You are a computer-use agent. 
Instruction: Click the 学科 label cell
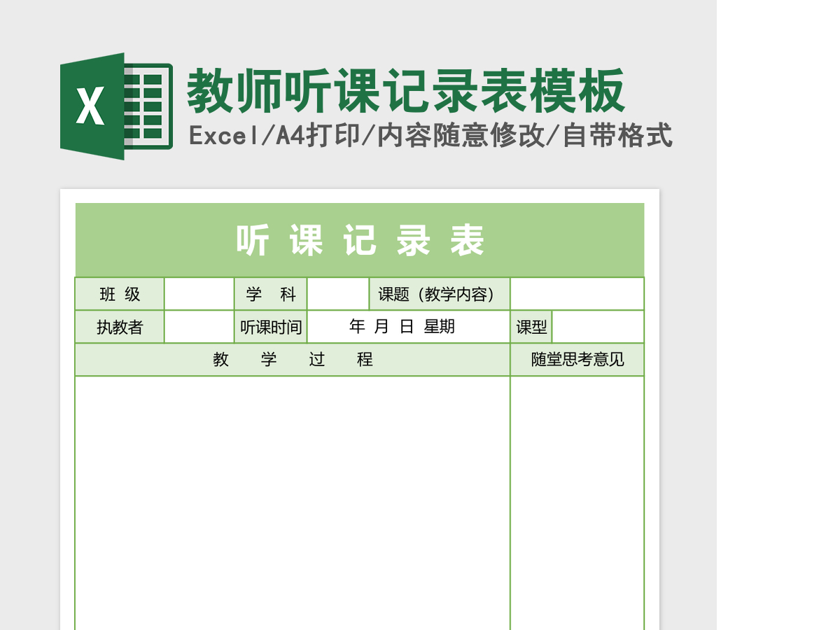coord(271,294)
